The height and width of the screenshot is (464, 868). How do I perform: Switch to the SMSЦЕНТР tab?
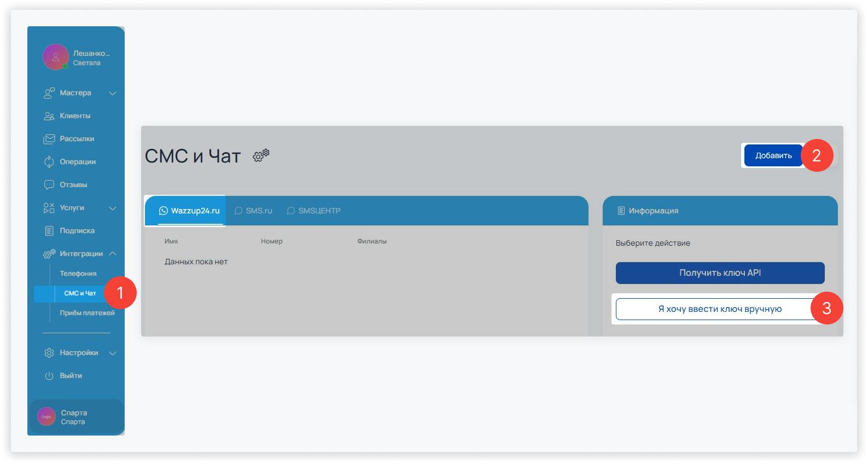click(314, 211)
